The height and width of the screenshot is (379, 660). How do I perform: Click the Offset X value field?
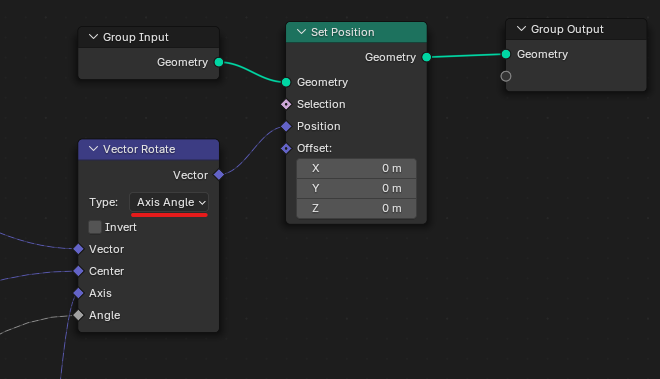[x=357, y=168]
